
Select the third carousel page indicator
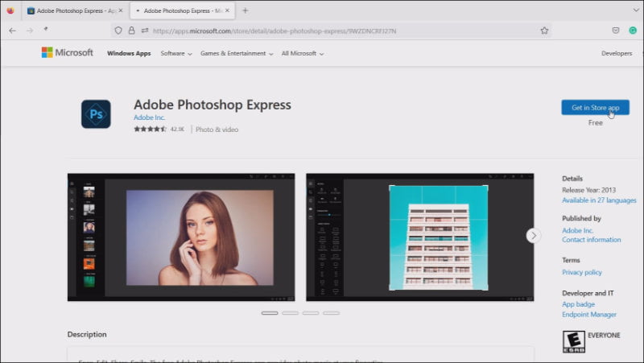311,313
